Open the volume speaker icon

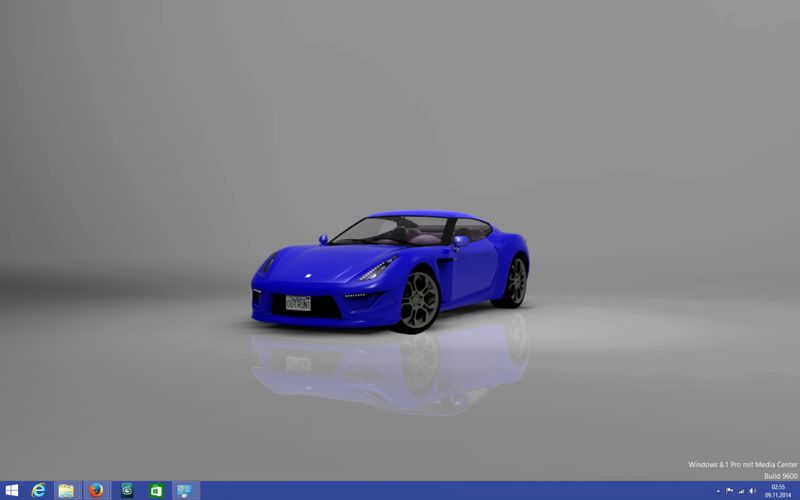pos(753,491)
